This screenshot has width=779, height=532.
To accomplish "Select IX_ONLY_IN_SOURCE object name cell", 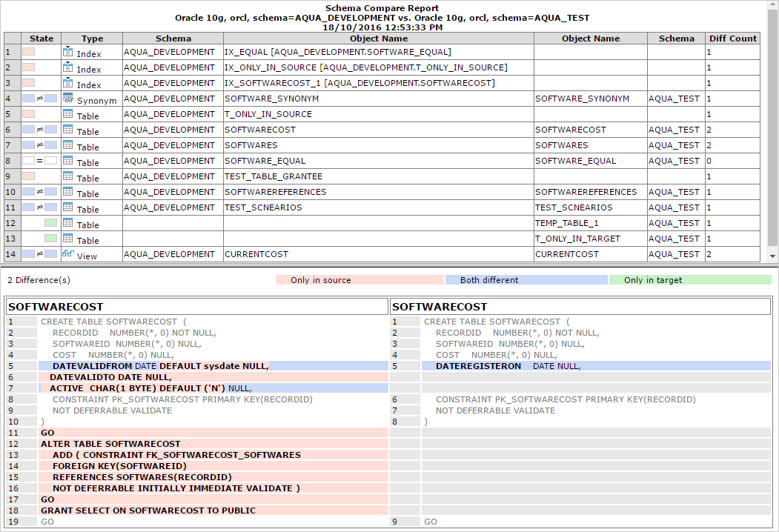I will point(379,67).
